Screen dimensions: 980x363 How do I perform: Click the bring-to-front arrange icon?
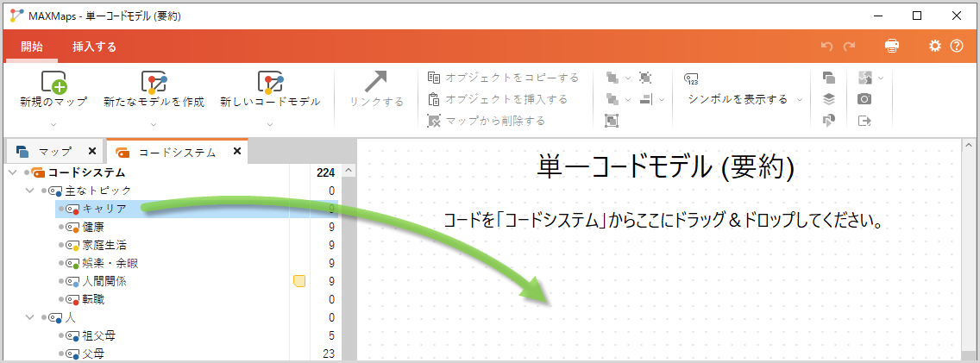[612, 78]
